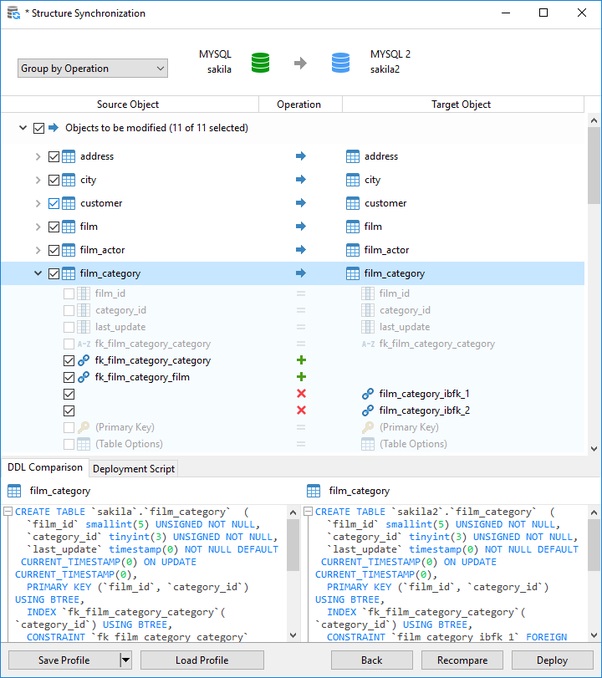This screenshot has width=602, height=678.
Task: Select the fk_film_category_film source row text
Action: [142, 377]
